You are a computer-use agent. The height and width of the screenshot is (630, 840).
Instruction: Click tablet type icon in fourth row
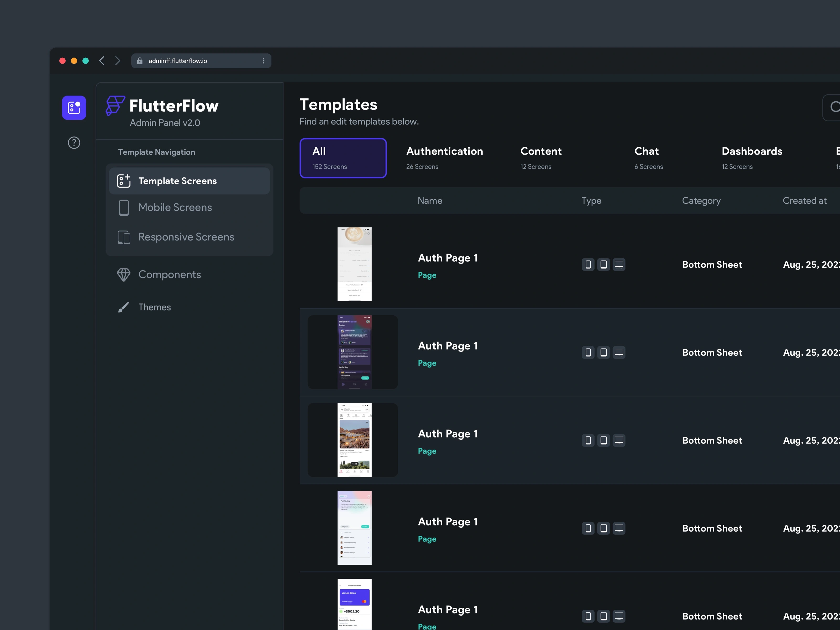[x=603, y=528]
